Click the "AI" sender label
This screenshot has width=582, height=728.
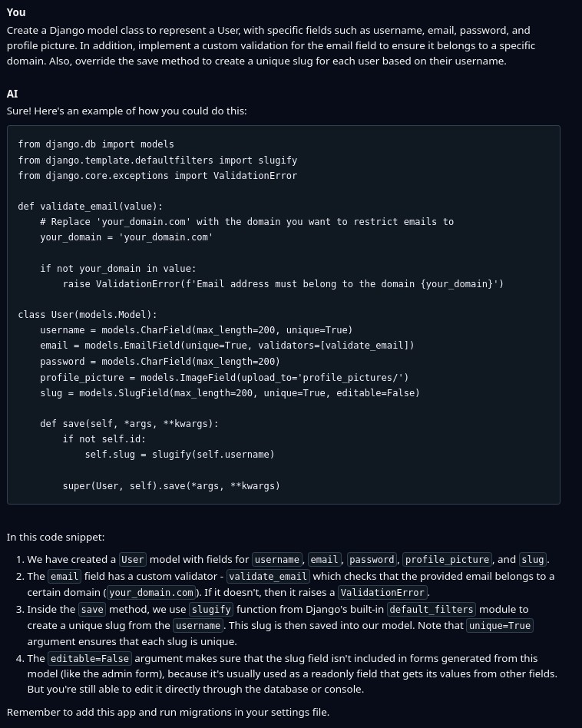pyautogui.click(x=12, y=94)
